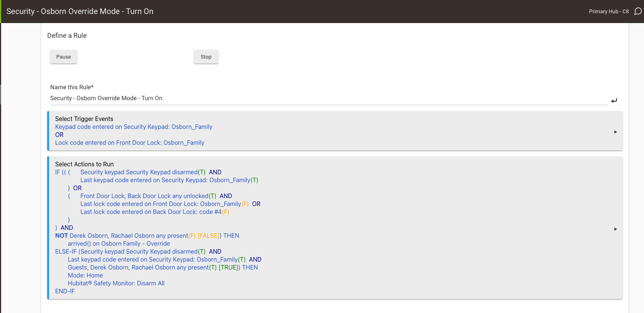644x313 pixels.
Task: Click the Name this Rule text field
Action: pyautogui.click(x=328, y=98)
